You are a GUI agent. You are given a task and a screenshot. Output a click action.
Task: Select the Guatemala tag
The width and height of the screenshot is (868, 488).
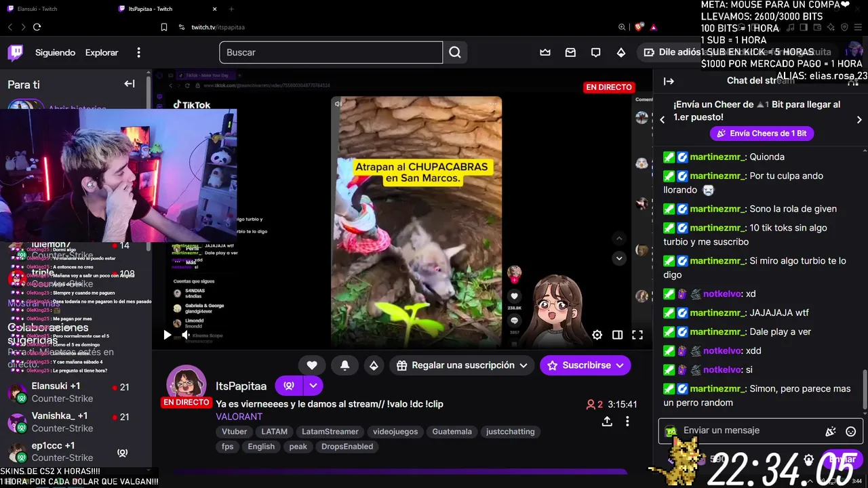click(452, 432)
